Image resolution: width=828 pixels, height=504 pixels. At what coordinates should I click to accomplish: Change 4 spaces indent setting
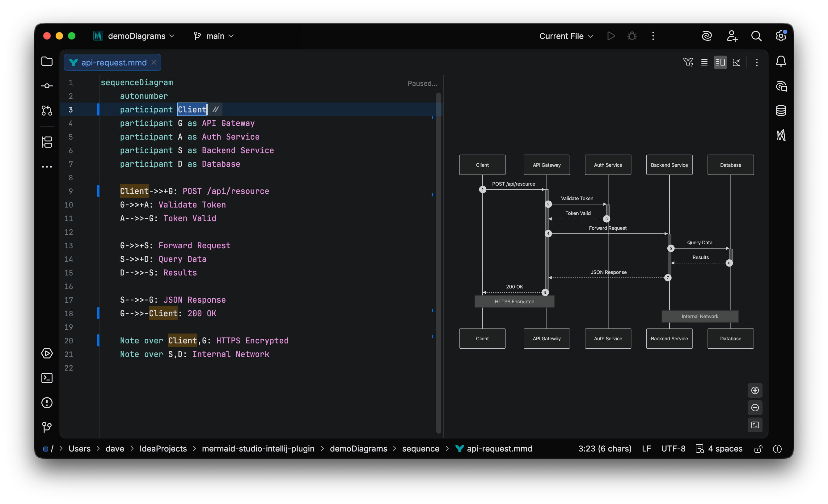[719, 449]
